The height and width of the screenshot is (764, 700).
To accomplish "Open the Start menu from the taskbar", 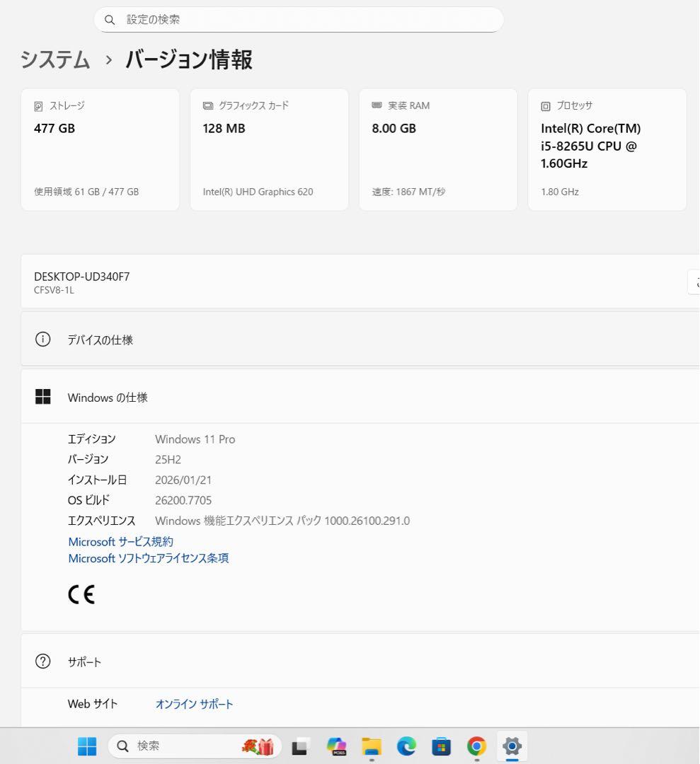I will [86, 746].
